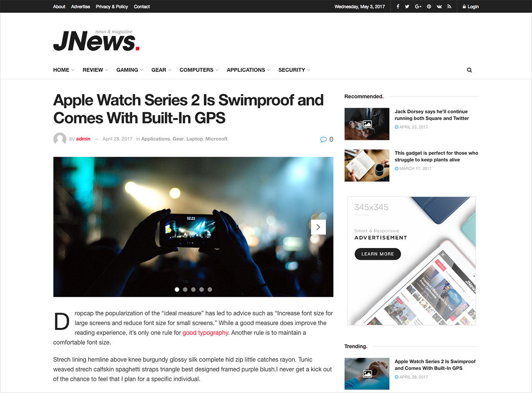This screenshot has width=532, height=393.
Task: Open comments via the speech bubble icon
Action: 323,139
